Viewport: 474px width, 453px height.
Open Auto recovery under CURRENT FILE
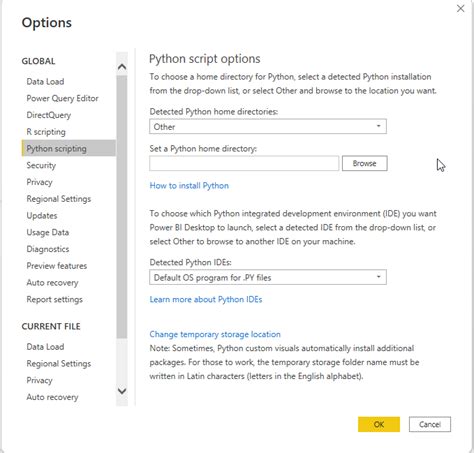tap(52, 397)
